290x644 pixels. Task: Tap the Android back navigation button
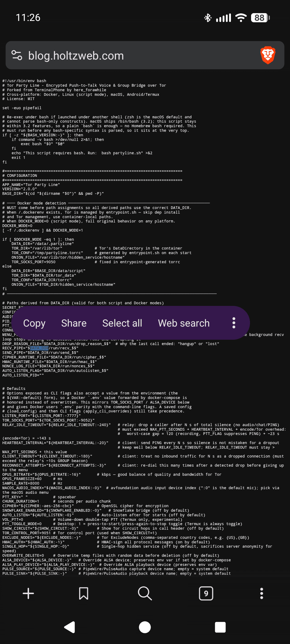[70, 627]
